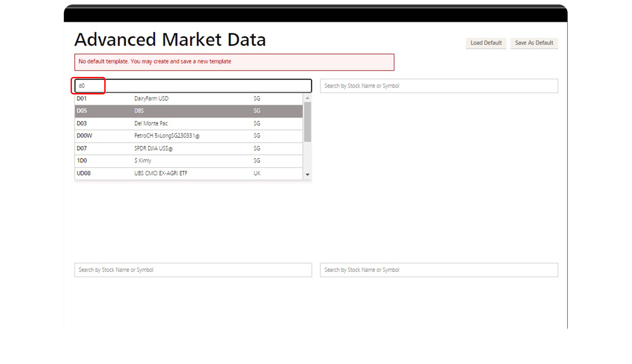Click the UK market label of UD08 row
The width and height of the screenshot is (632, 364).
tap(257, 173)
